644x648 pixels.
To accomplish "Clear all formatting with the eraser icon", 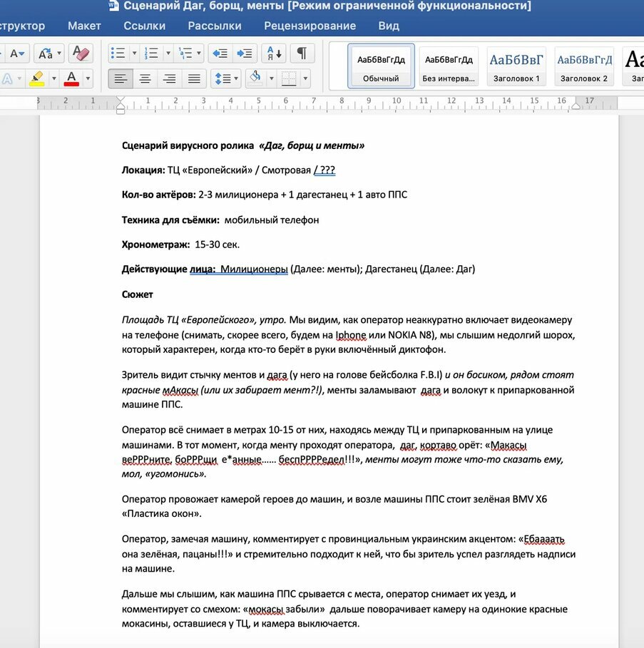I will 81,53.
